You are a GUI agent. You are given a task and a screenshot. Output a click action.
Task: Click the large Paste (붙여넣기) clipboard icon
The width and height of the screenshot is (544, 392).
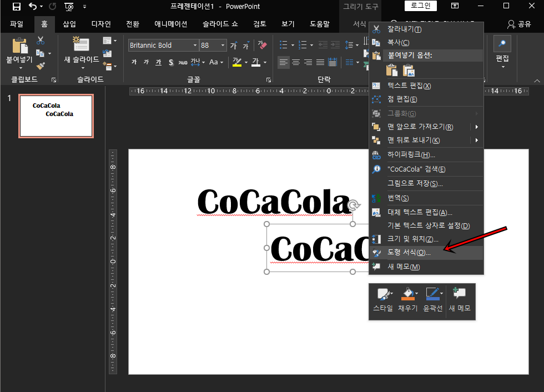(20, 46)
